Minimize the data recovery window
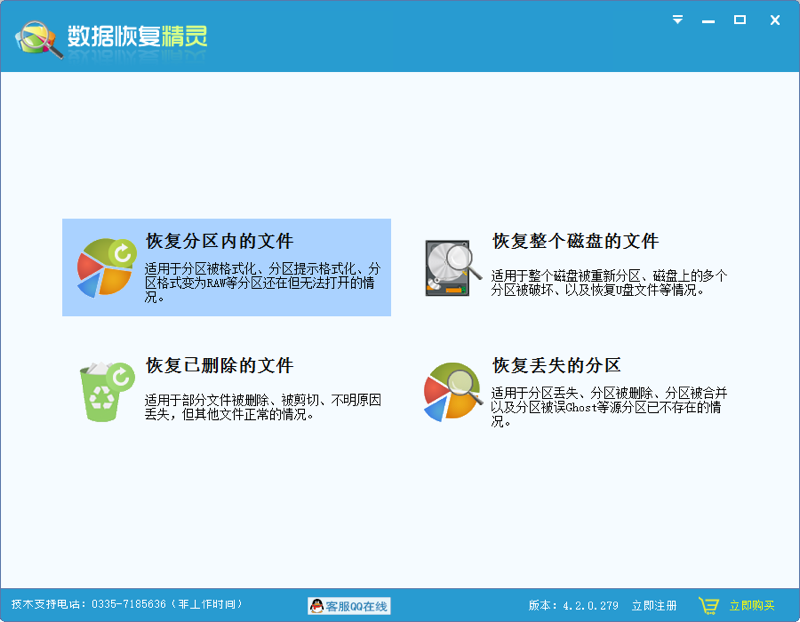 point(708,21)
